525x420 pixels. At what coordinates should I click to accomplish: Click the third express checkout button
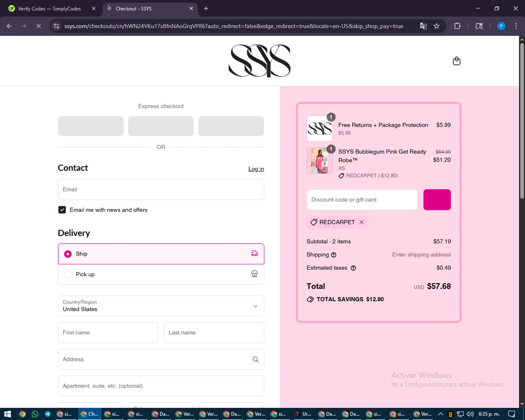point(231,126)
